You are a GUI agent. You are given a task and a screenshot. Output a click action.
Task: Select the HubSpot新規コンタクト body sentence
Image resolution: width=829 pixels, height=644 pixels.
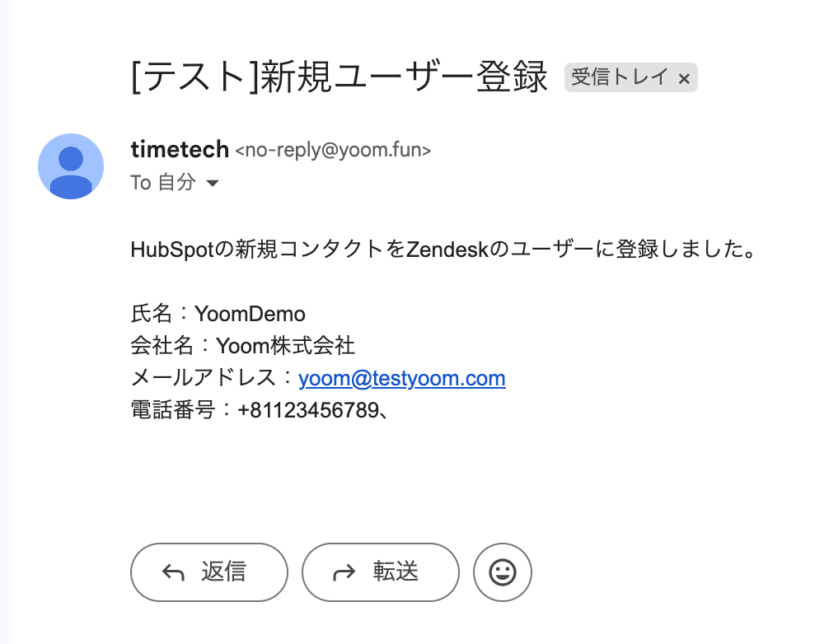tap(443, 250)
